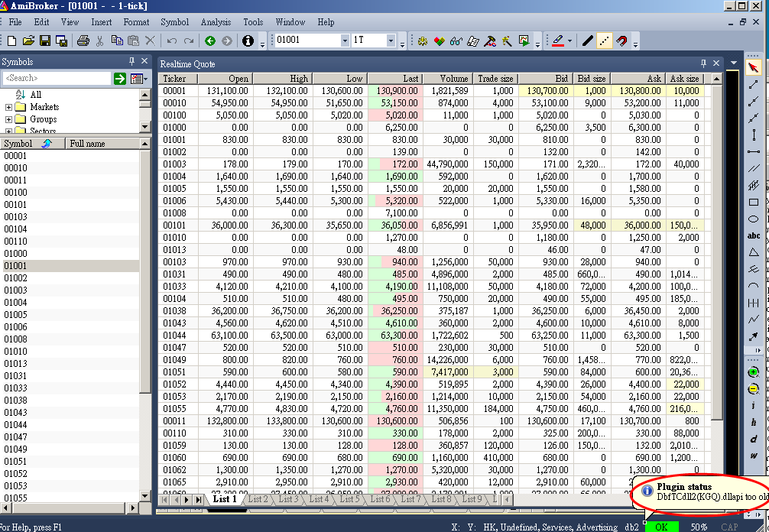The width and height of the screenshot is (769, 532).
Task: Select the triangle drawing tool
Action: (753, 252)
